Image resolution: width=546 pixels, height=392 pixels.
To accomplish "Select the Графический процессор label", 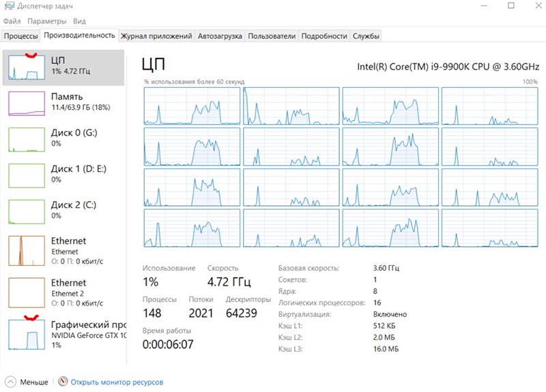I will coord(89,325).
